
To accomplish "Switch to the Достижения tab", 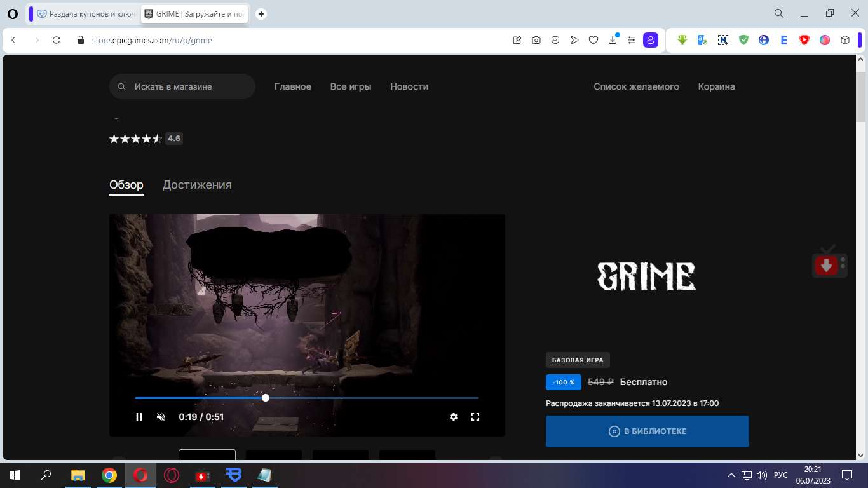I will (x=197, y=185).
